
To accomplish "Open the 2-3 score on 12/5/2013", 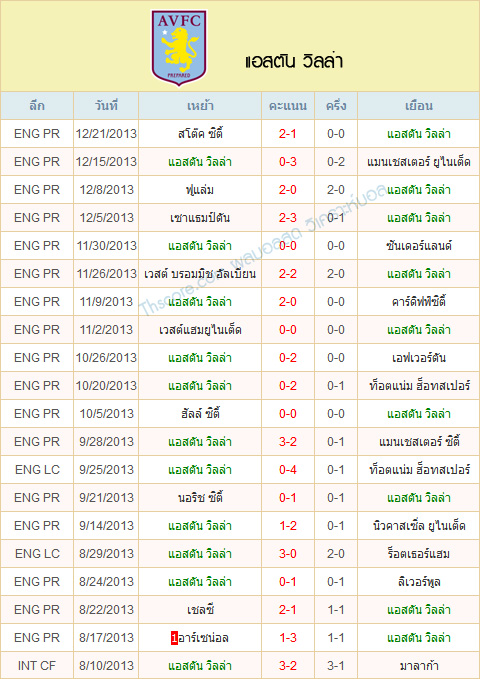I will pos(288,218).
